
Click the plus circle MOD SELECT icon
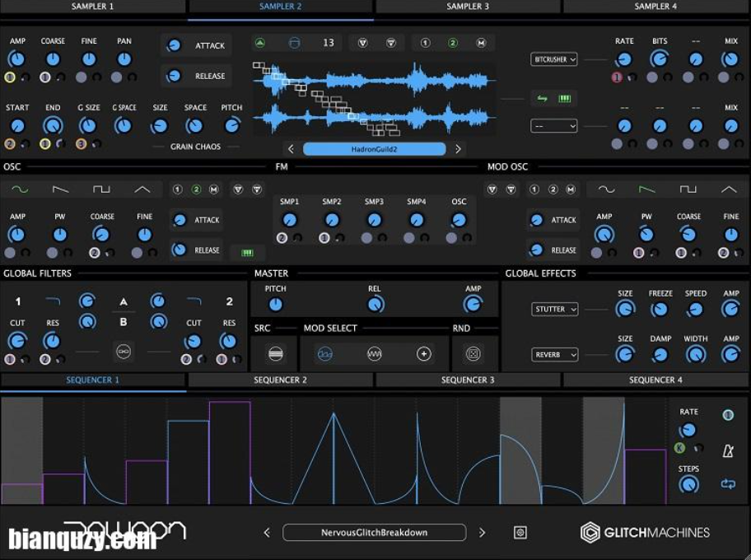[x=423, y=354]
